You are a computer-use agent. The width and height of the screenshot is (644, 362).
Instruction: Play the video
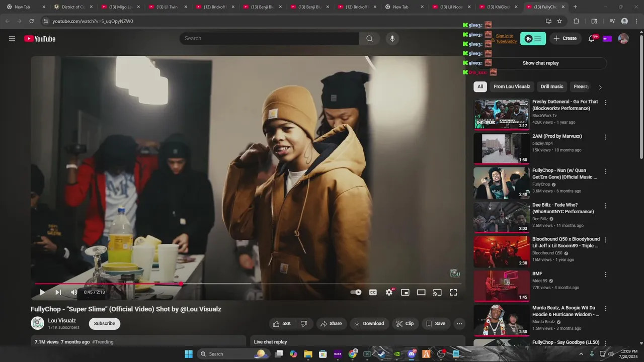click(42, 292)
